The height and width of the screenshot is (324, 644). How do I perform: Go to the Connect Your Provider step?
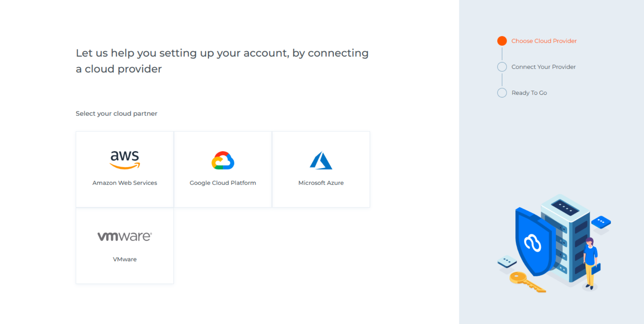543,67
